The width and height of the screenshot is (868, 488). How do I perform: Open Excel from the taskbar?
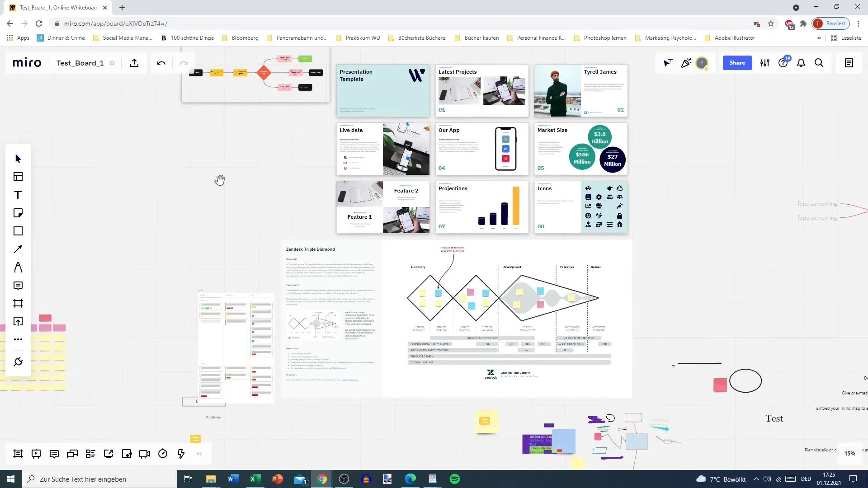pyautogui.click(x=255, y=479)
